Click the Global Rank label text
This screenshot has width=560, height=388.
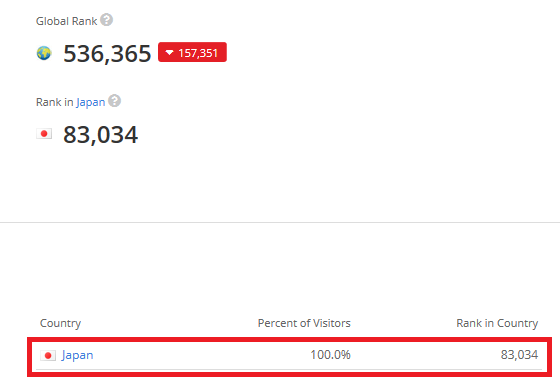click(66, 21)
